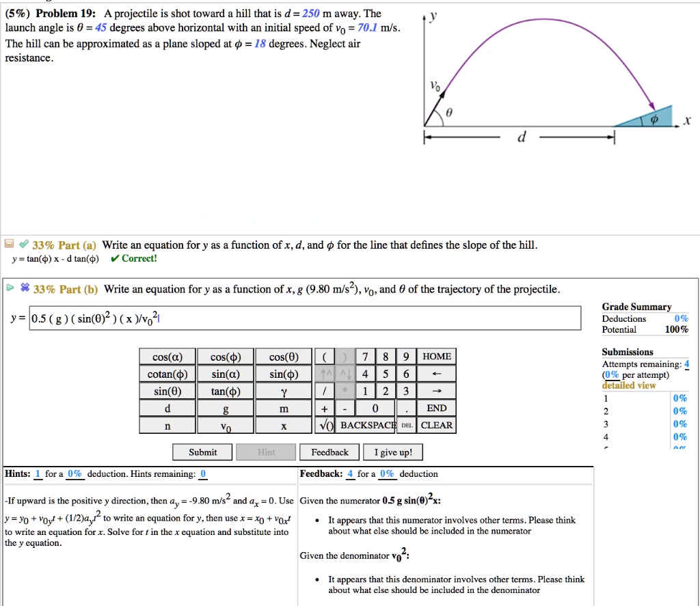700x606 pixels.
Task: Click the projectile trajectory diagram
Action: point(556,79)
